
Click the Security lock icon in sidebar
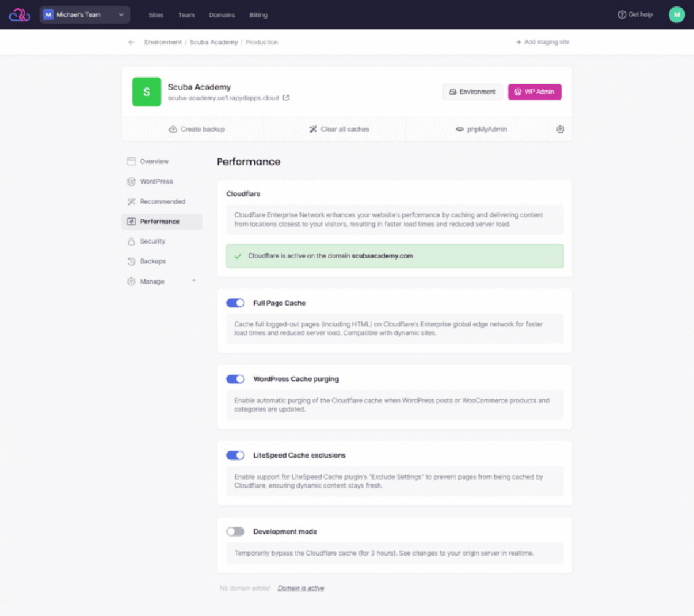point(131,241)
